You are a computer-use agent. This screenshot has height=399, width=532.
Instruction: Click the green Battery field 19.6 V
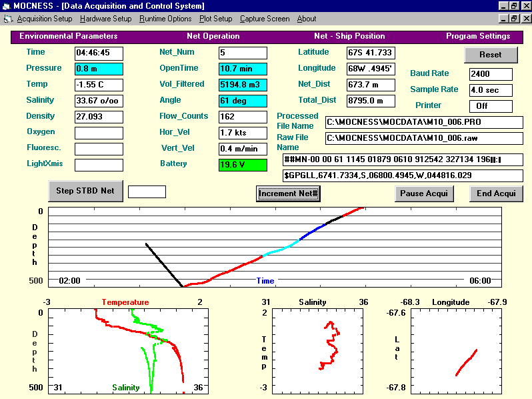coord(243,165)
